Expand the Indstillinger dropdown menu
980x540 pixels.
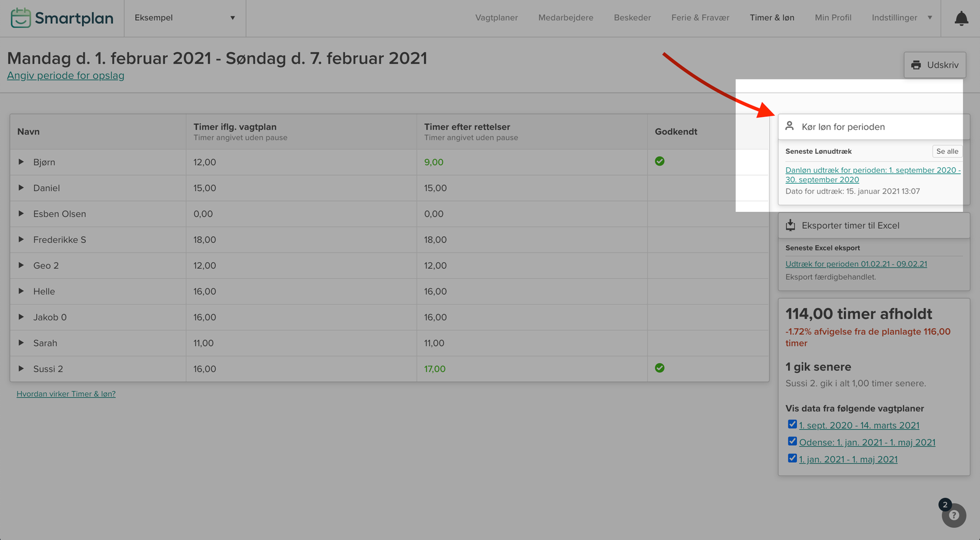pos(902,18)
